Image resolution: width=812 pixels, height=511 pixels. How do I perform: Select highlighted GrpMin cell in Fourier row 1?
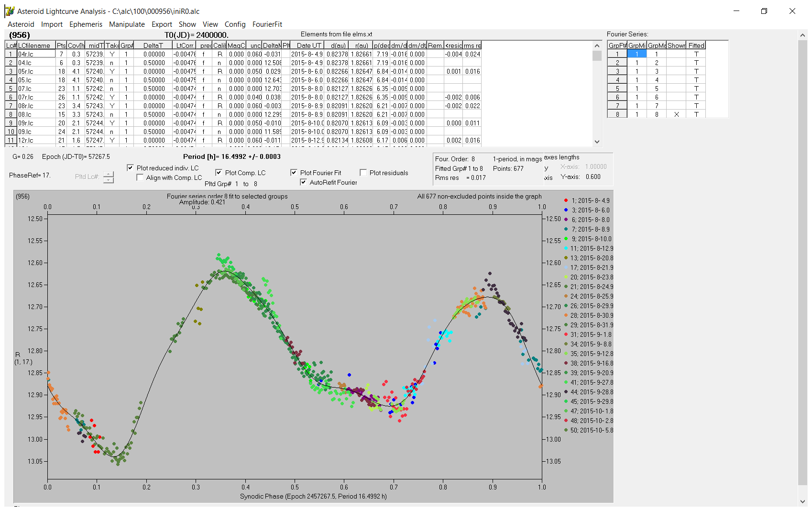636,54
